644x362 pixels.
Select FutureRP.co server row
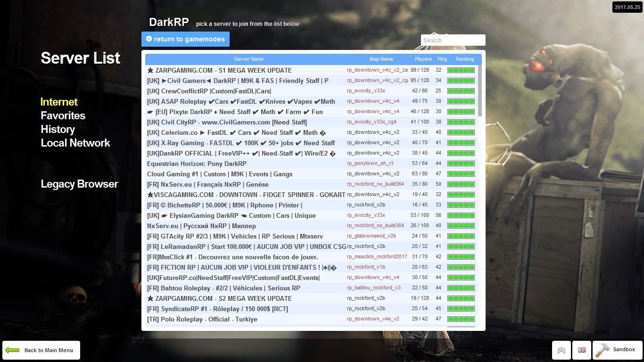click(x=311, y=278)
